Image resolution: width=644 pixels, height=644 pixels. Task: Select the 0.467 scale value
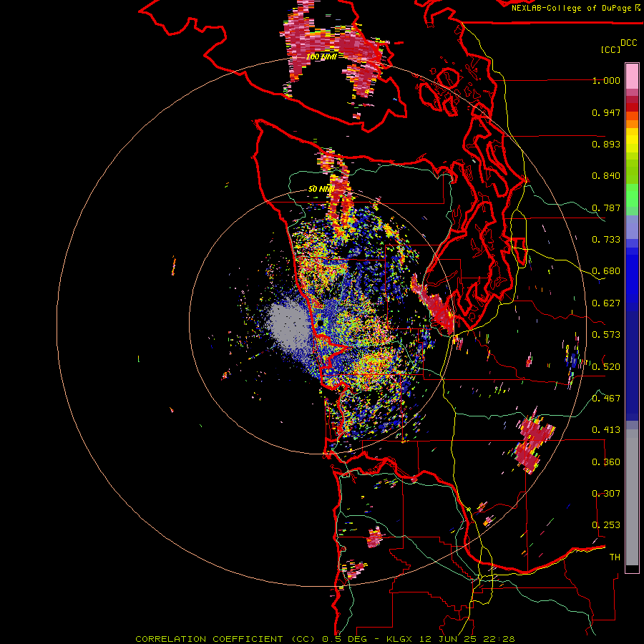click(606, 399)
